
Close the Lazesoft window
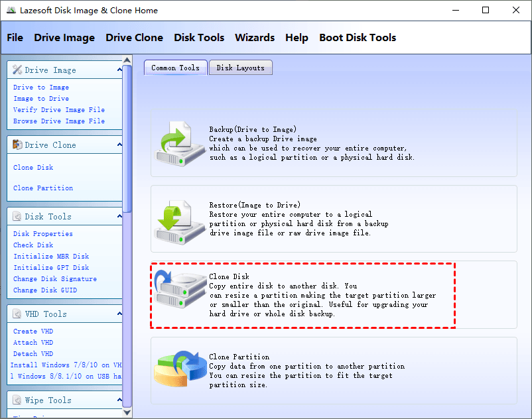click(515, 10)
